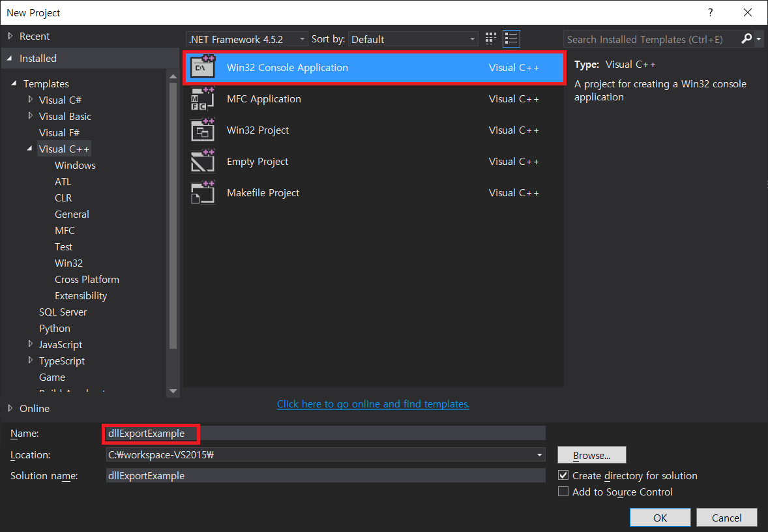Click the Cancel button
768x532 pixels.
pos(726,518)
